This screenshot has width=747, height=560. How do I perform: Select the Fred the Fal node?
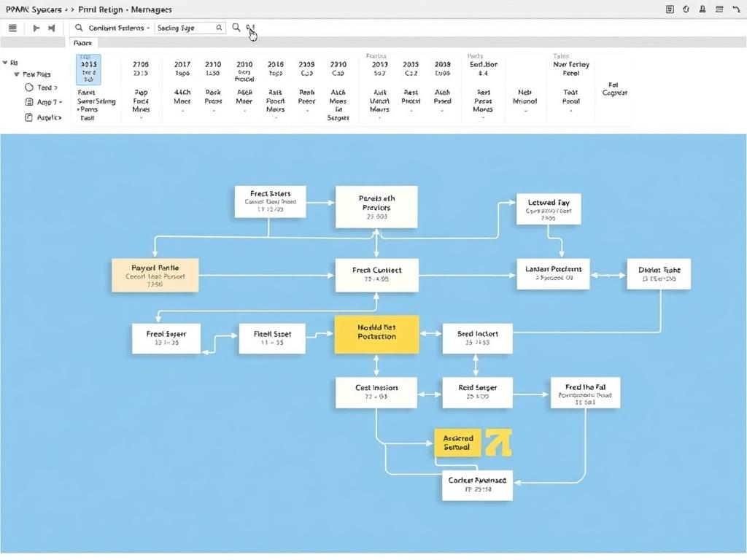coord(586,392)
